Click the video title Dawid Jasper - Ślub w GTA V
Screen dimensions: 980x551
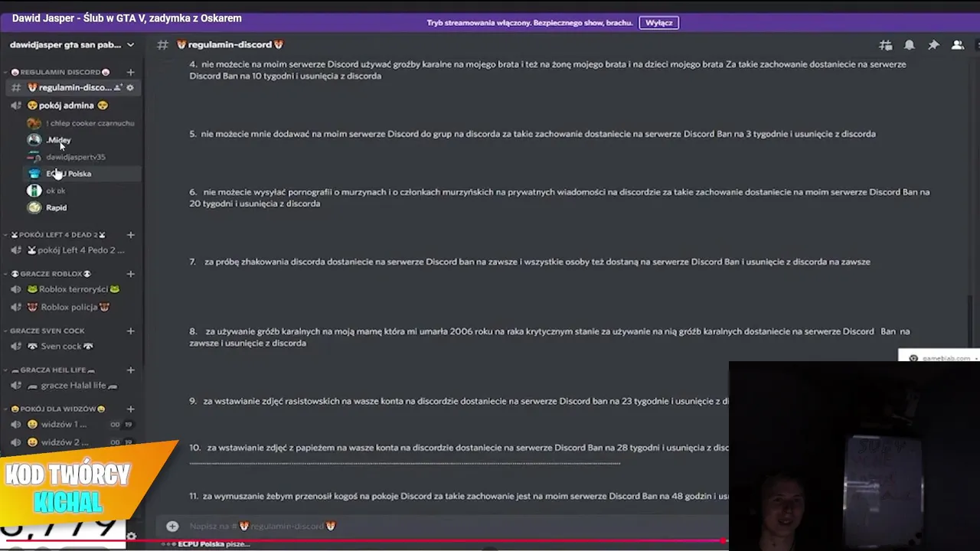pos(127,18)
